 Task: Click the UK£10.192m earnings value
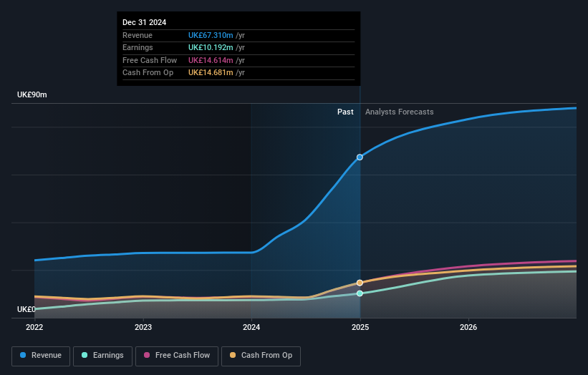tap(211, 47)
